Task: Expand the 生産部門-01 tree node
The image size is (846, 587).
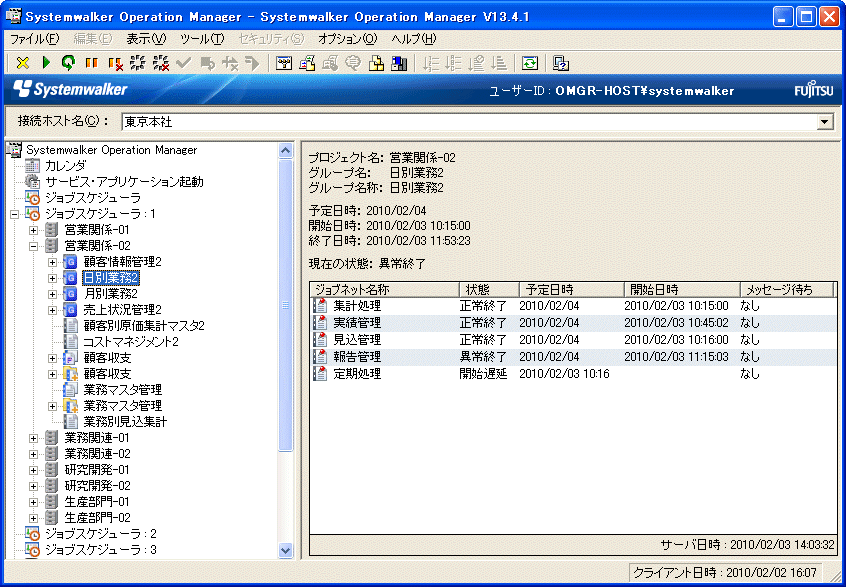Action: coord(33,502)
